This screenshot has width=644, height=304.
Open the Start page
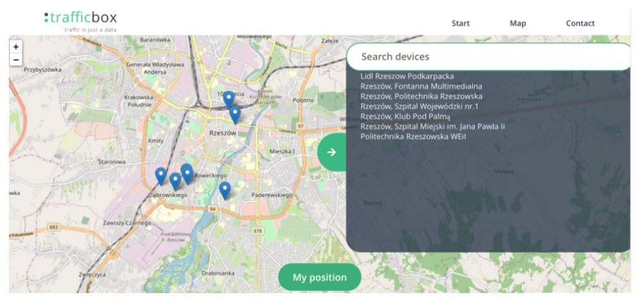(x=460, y=24)
